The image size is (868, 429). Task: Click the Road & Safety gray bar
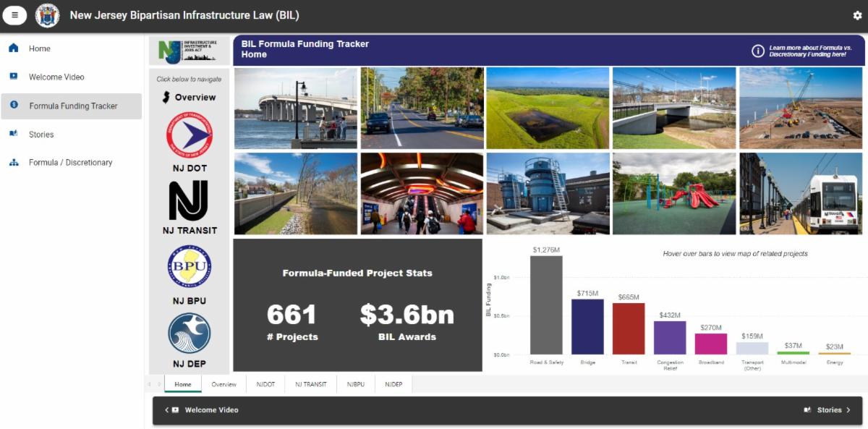pos(546,305)
